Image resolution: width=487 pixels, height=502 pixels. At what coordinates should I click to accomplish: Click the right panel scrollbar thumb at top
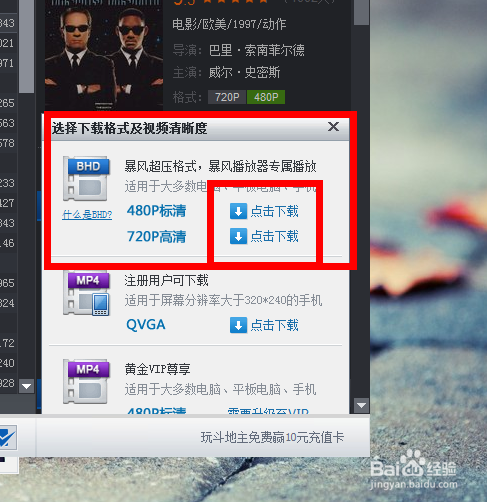361,12
